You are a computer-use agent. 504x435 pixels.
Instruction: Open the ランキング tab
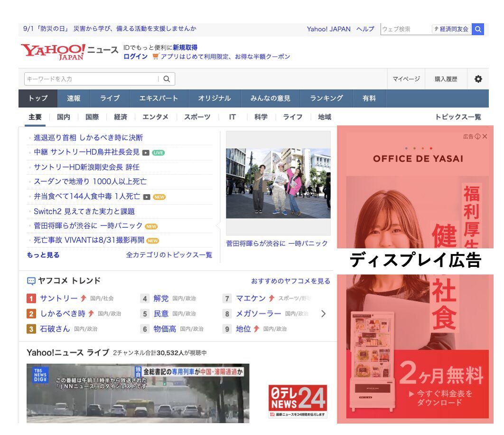327,98
